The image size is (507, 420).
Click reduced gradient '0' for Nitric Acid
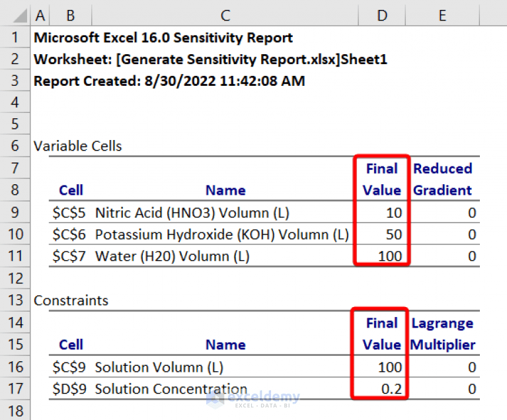tap(472, 213)
